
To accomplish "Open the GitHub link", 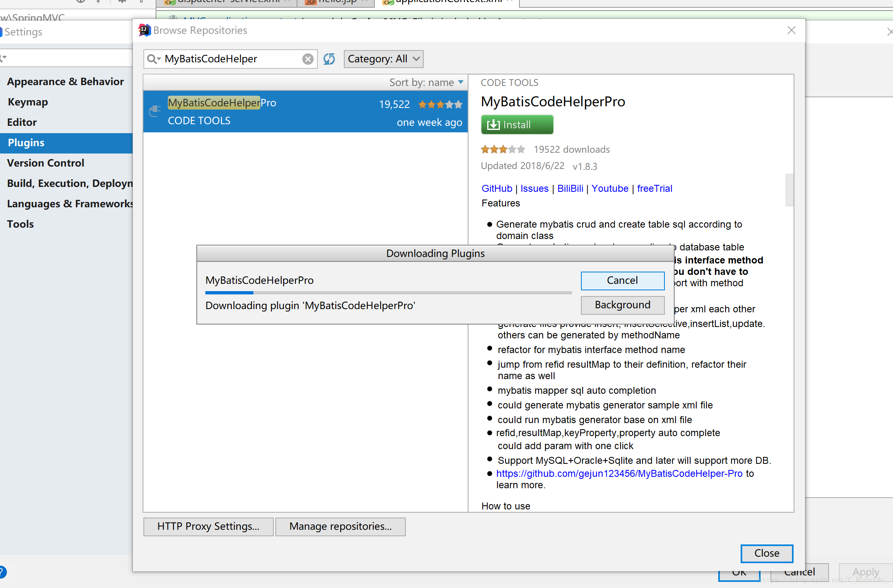I will 497,189.
